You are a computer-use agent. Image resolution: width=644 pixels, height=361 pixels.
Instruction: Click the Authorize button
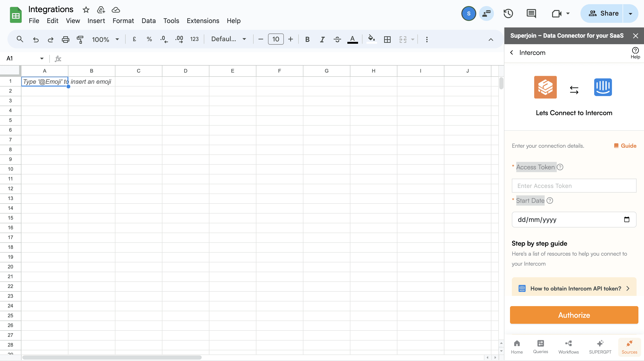coord(574,315)
